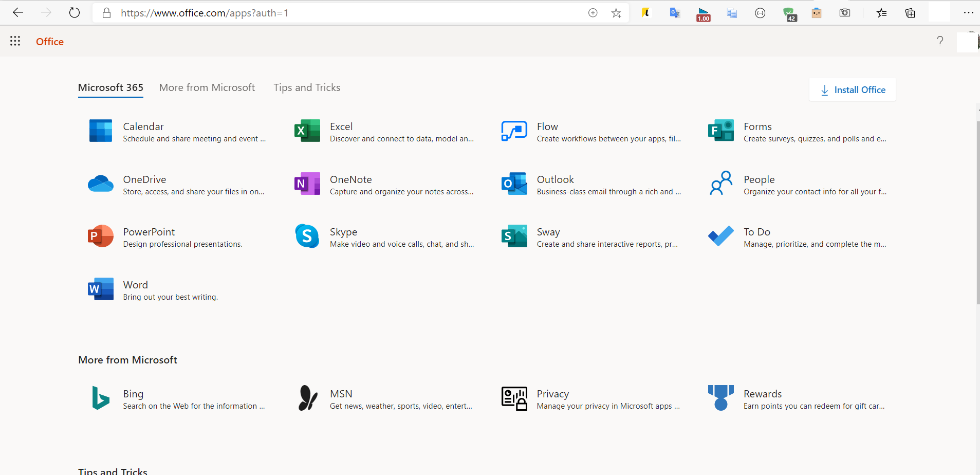Click the round face extension icon
This screenshot has height=475, width=980.
[x=760, y=13]
